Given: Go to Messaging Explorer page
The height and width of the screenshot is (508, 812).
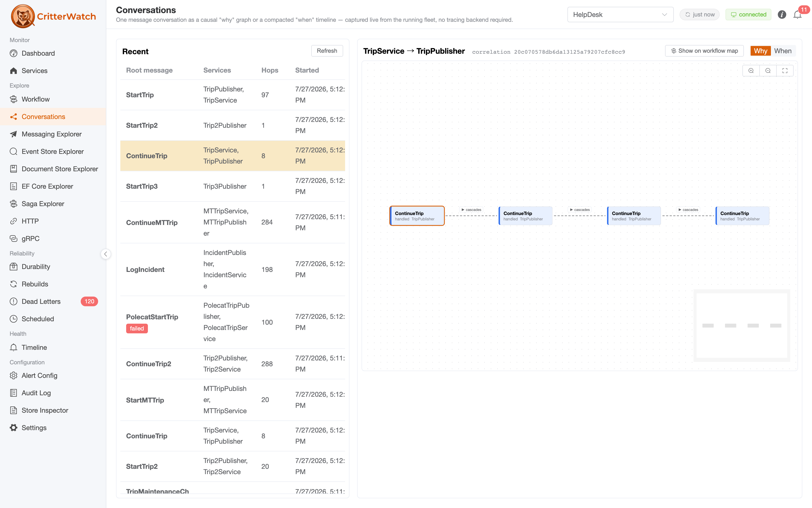Looking at the screenshot, I should (x=53, y=134).
